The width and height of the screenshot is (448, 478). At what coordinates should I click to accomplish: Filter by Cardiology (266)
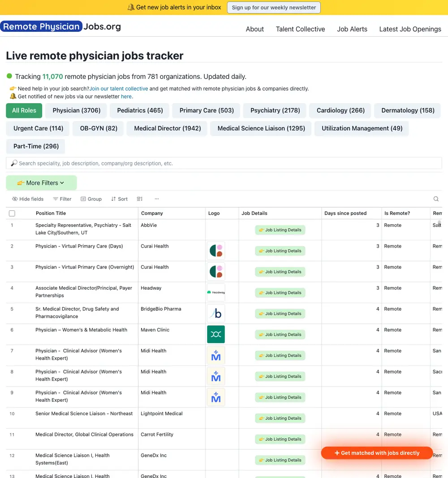point(340,110)
